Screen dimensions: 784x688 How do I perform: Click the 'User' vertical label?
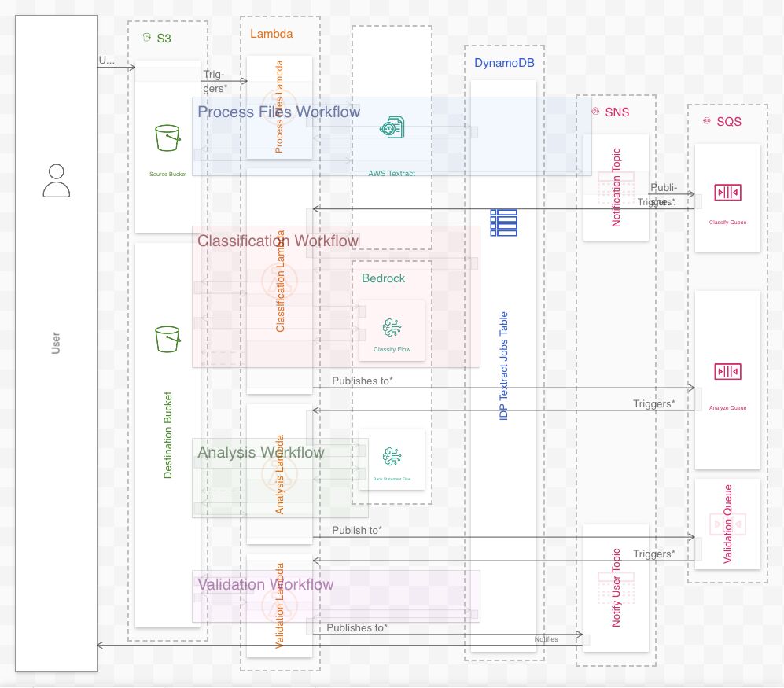(x=56, y=343)
